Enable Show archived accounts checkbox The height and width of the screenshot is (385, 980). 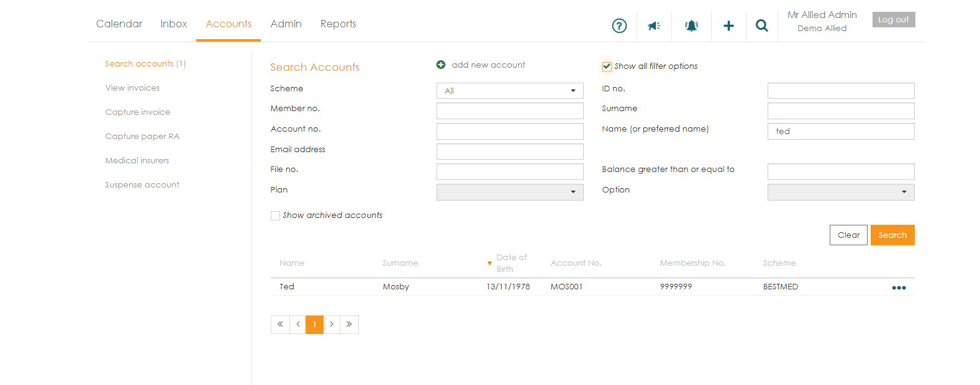(x=275, y=215)
